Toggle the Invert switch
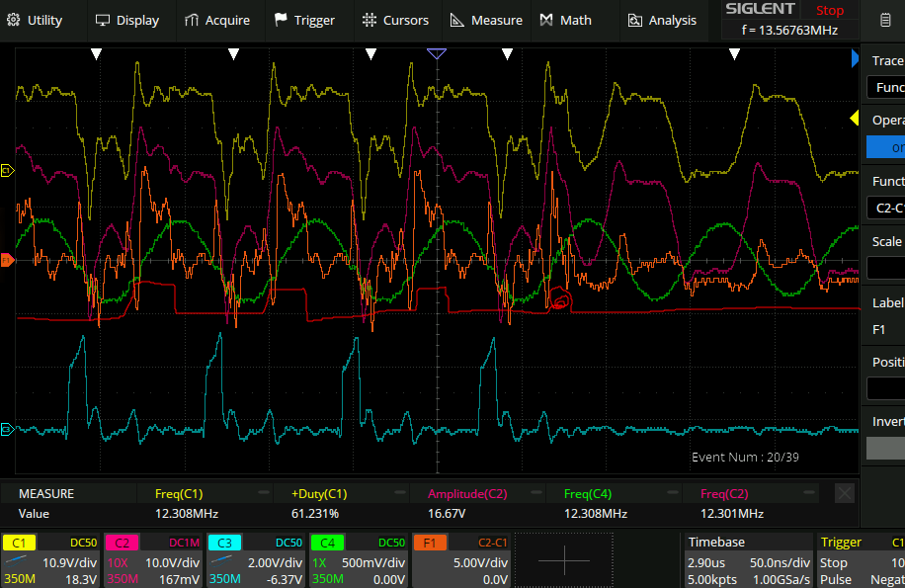This screenshot has height=588, width=905. [885, 448]
